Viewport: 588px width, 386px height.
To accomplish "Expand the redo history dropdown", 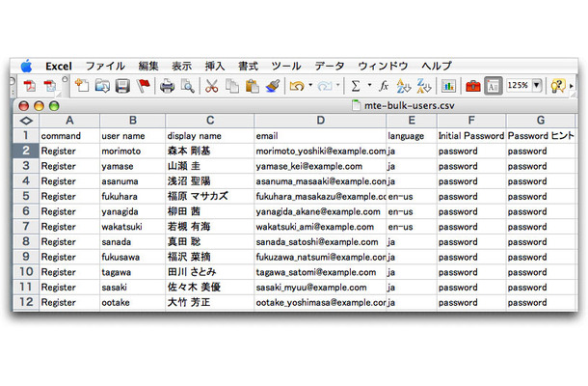I will [337, 86].
